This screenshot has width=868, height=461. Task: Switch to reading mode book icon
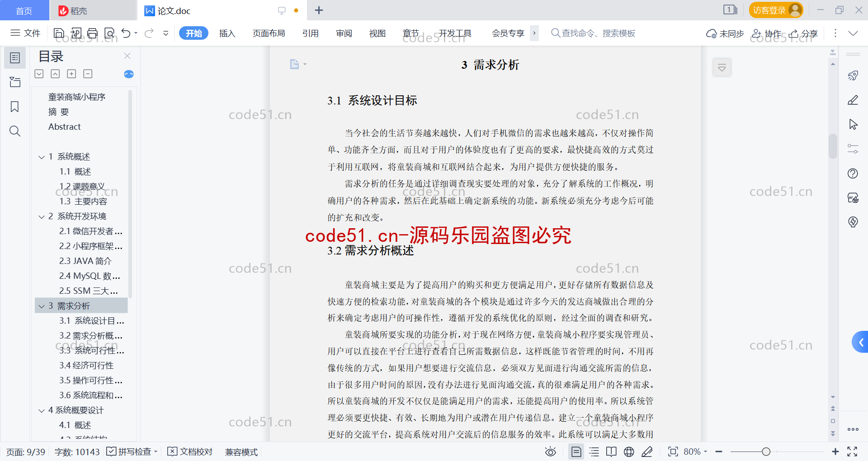click(x=611, y=452)
